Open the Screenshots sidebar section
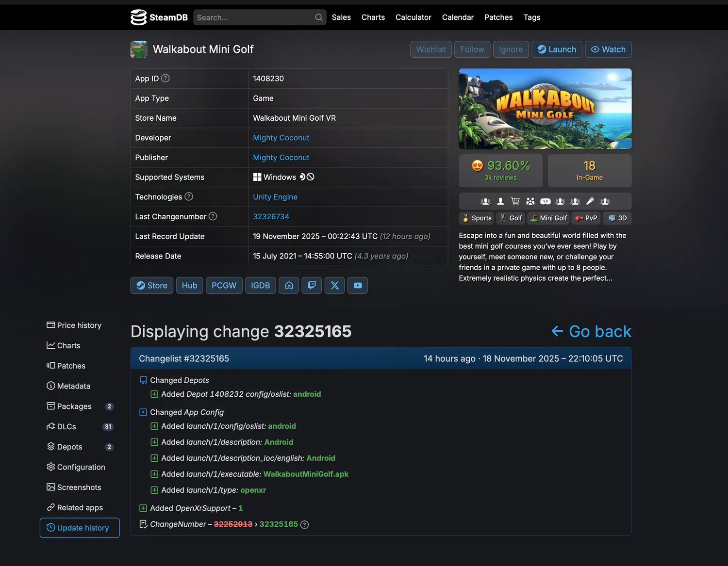The width and height of the screenshot is (728, 566). [x=80, y=487]
